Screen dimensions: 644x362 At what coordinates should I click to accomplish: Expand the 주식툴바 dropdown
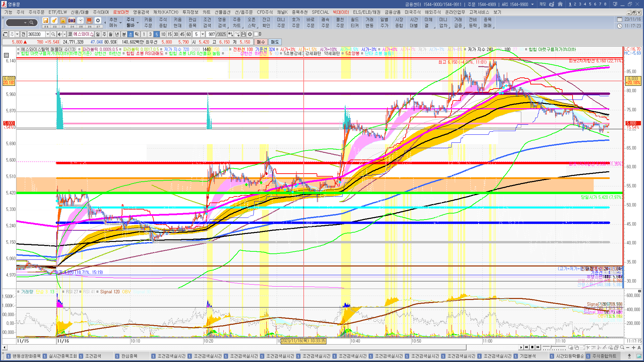point(138,23)
